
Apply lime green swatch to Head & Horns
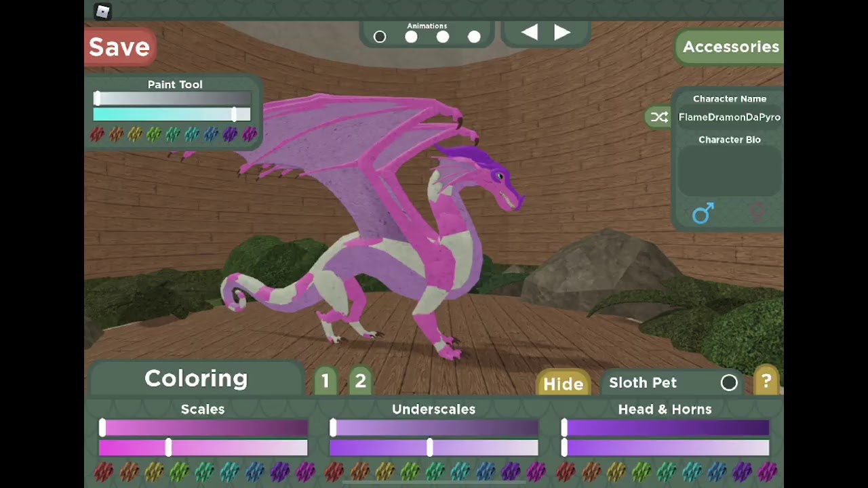pos(641,471)
